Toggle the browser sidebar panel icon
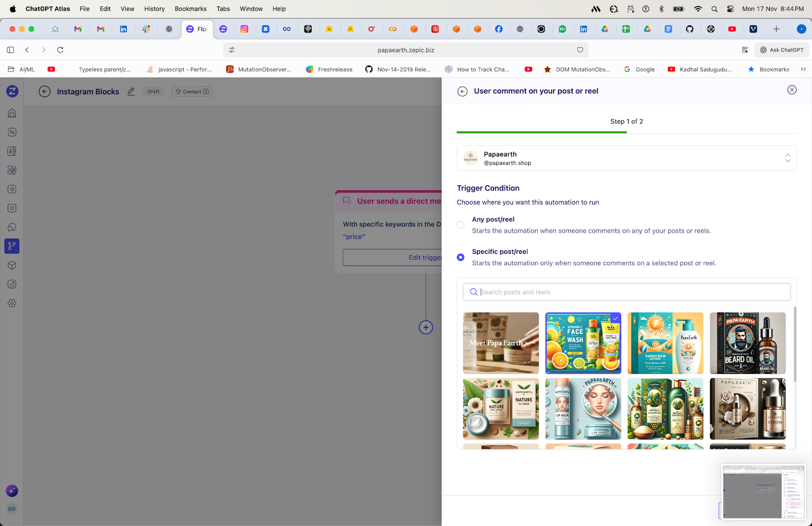 tap(10, 50)
